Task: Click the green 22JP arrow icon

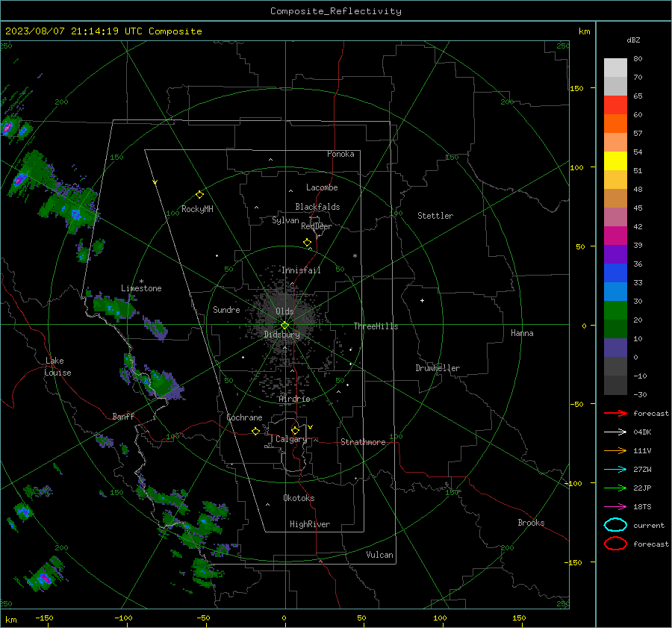Action: pos(615,488)
